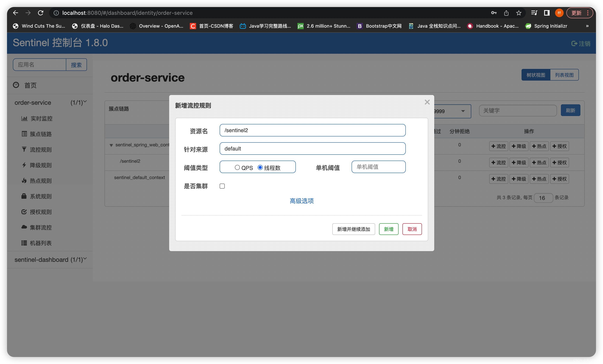Viewport: 603px width, 364px height.
Task: Click the bookmark star icon in the address bar
Action: pyautogui.click(x=519, y=13)
